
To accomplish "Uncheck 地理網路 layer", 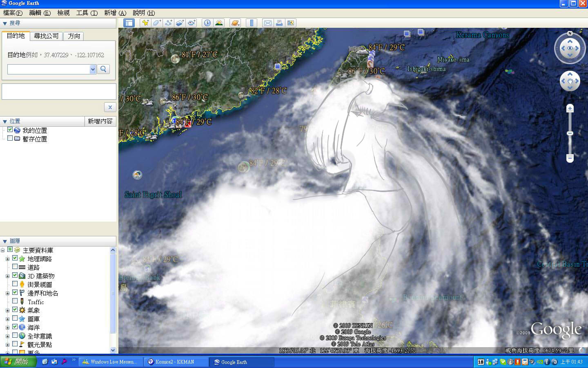I will [15, 258].
